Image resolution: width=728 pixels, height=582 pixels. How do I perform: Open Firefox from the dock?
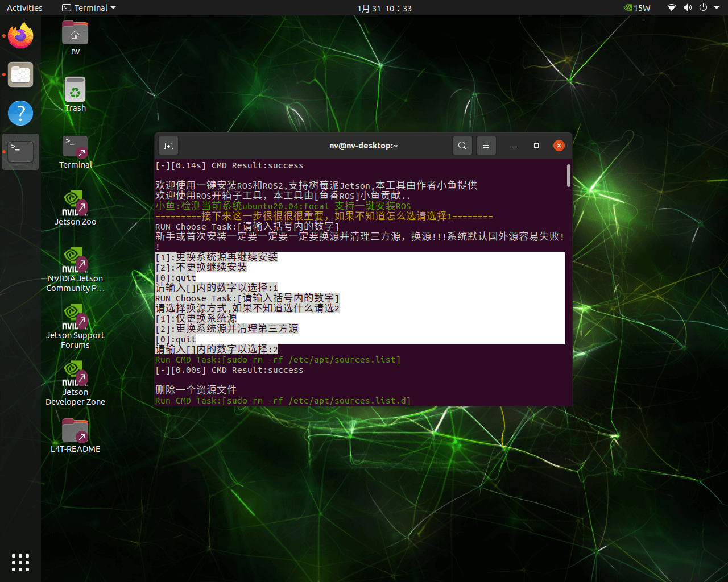(20, 36)
